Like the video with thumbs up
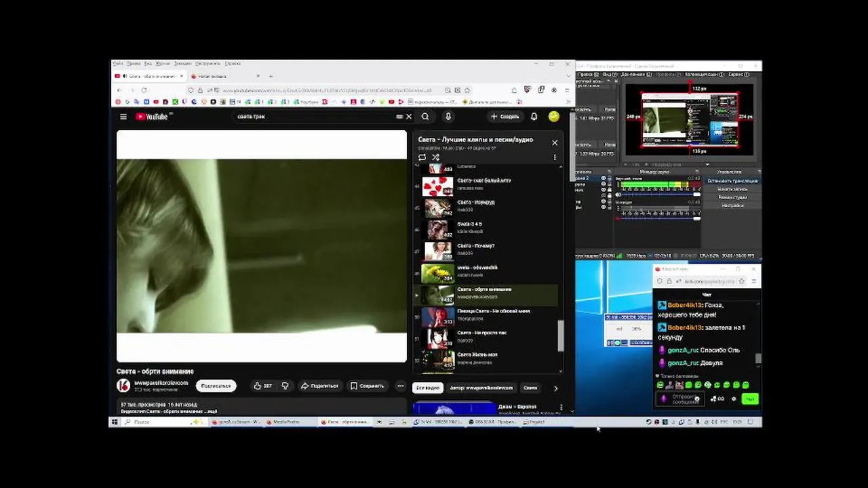The image size is (868, 488). coord(262,386)
